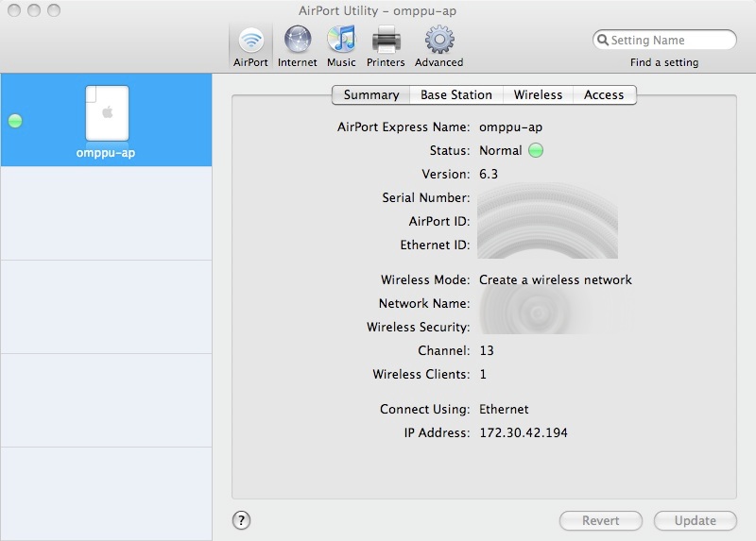Focus the Setting Name search field

664,40
